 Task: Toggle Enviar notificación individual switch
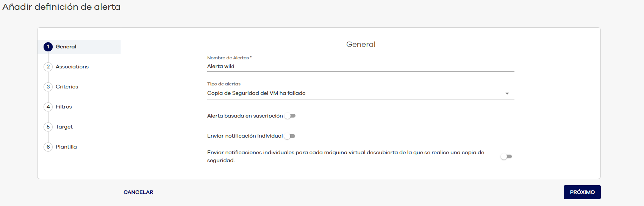coord(290,136)
